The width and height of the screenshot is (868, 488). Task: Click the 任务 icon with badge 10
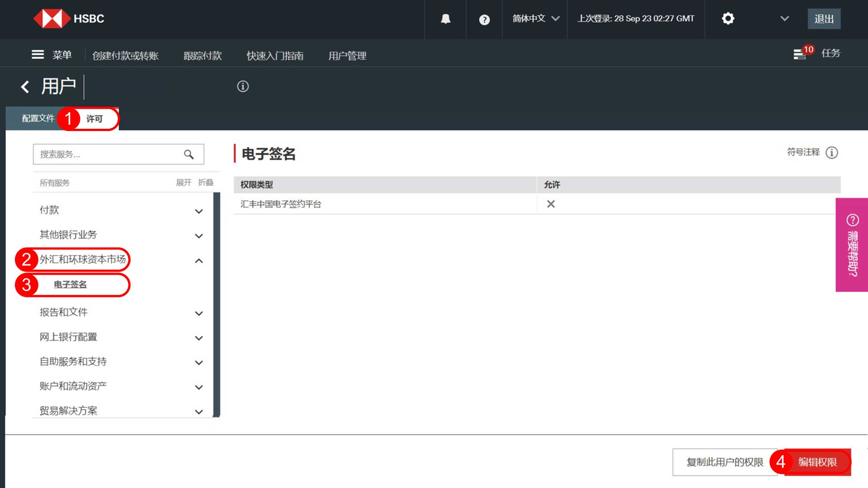(801, 53)
